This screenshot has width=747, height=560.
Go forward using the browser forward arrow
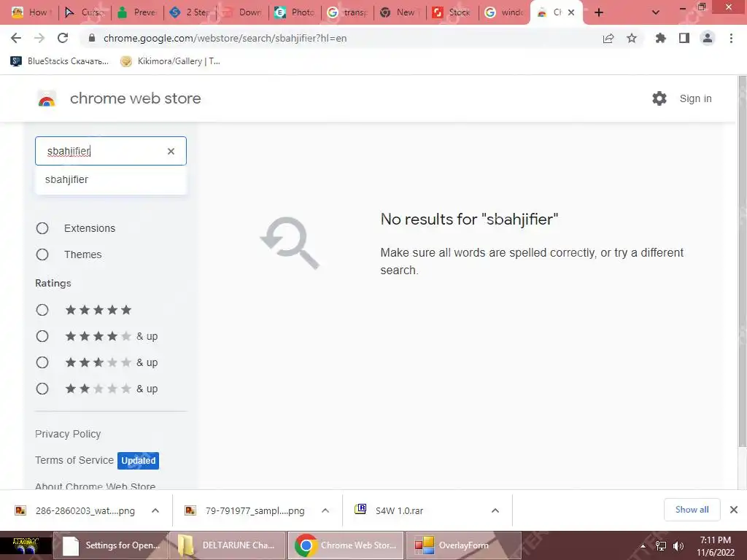point(39,38)
